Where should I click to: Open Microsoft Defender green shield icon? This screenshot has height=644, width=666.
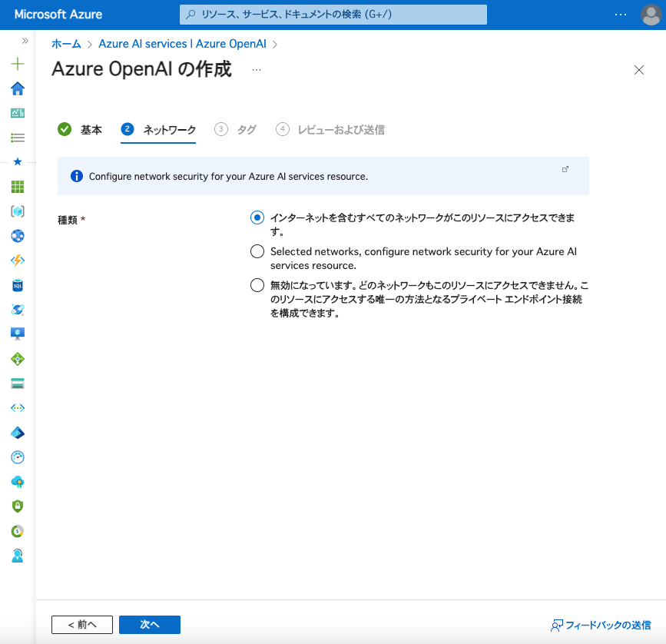point(18,506)
